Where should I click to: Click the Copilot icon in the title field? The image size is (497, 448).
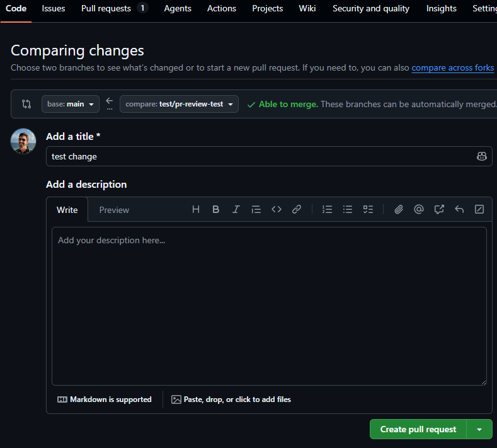pos(481,156)
